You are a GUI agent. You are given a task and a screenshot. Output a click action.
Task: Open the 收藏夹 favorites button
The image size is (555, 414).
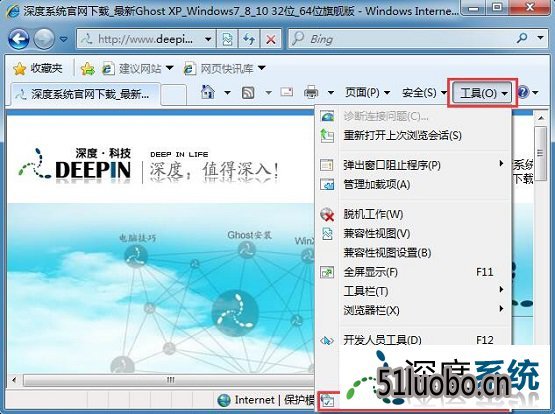(38, 68)
